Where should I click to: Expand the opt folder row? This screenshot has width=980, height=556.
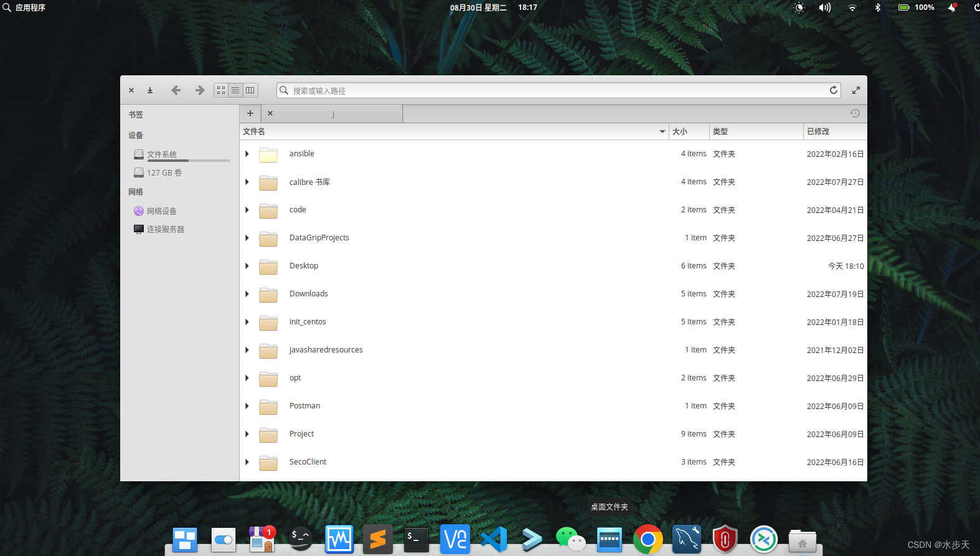click(x=247, y=378)
